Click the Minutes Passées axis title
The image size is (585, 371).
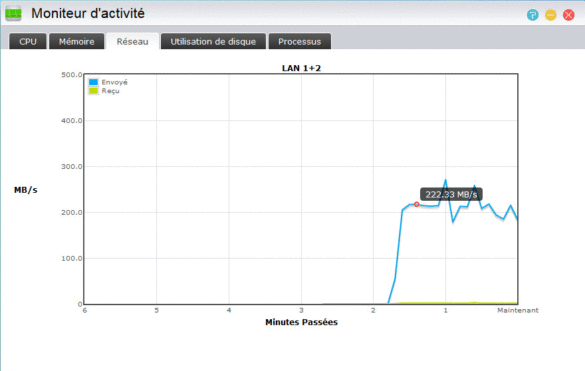click(x=301, y=322)
